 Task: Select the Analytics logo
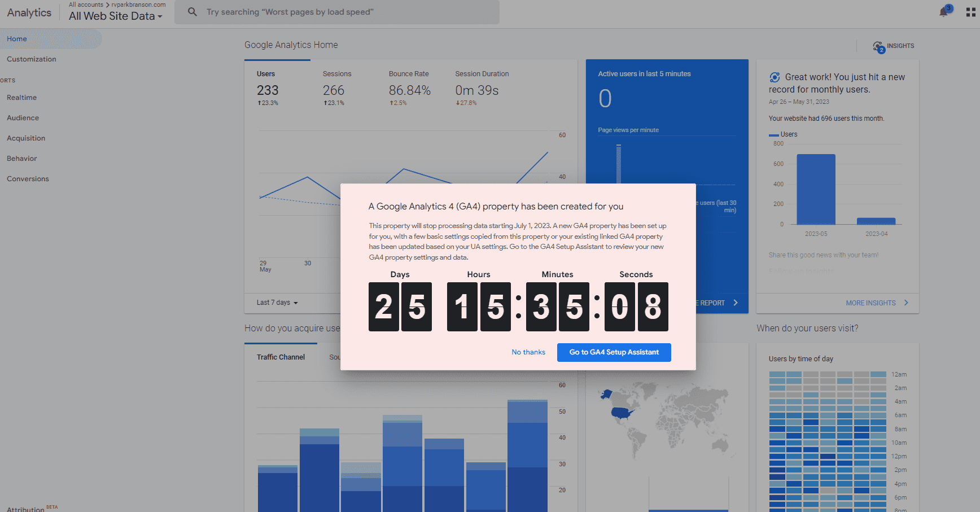28,12
